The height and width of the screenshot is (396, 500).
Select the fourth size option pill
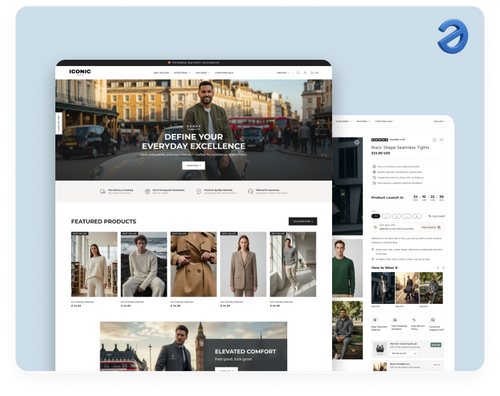click(407, 216)
